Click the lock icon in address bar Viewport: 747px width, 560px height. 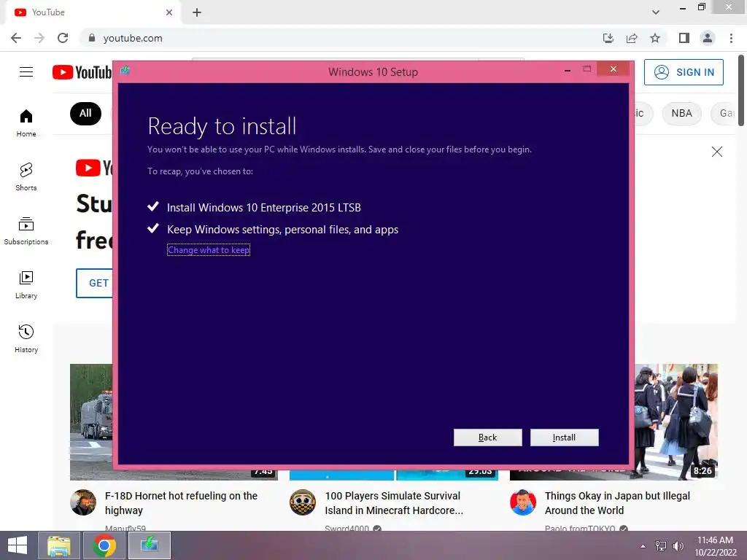coord(92,38)
